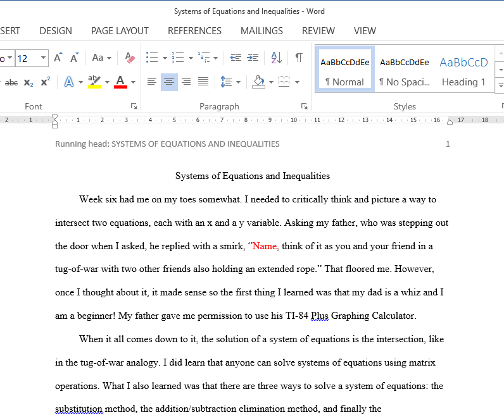The width and height of the screenshot is (504, 420).
Task: Open the Shading color dropdown arrow
Action: (271, 82)
